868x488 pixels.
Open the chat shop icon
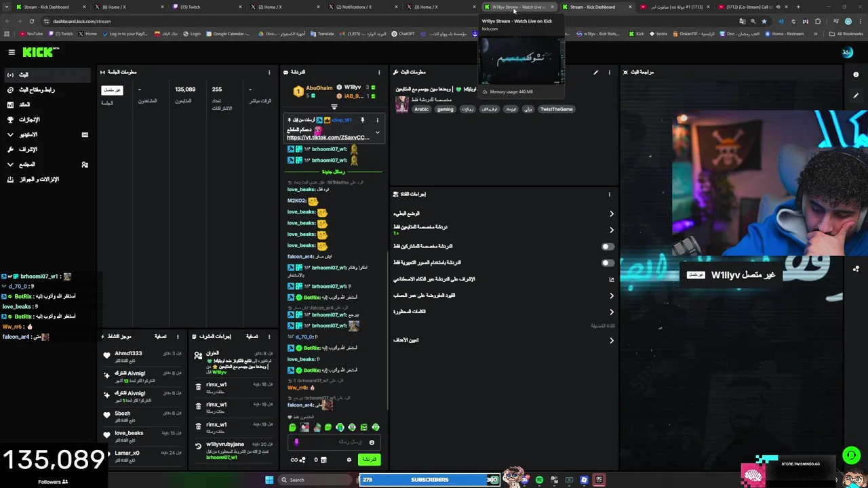tap(323, 460)
